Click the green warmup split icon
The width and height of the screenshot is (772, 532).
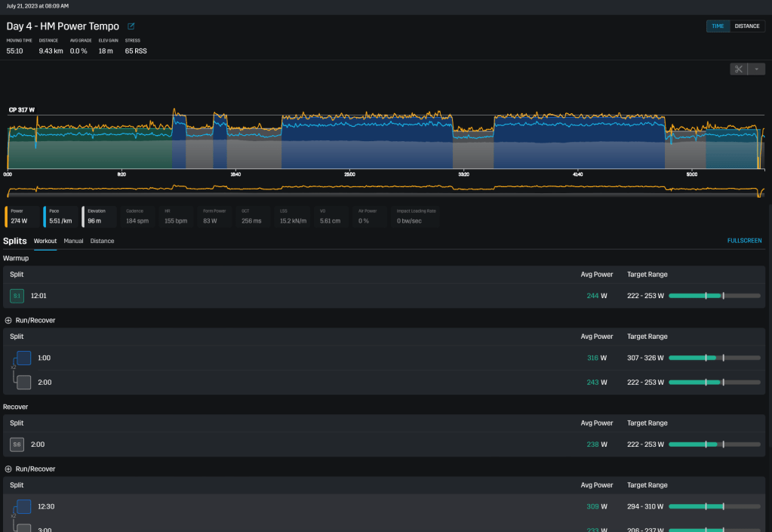tap(17, 296)
